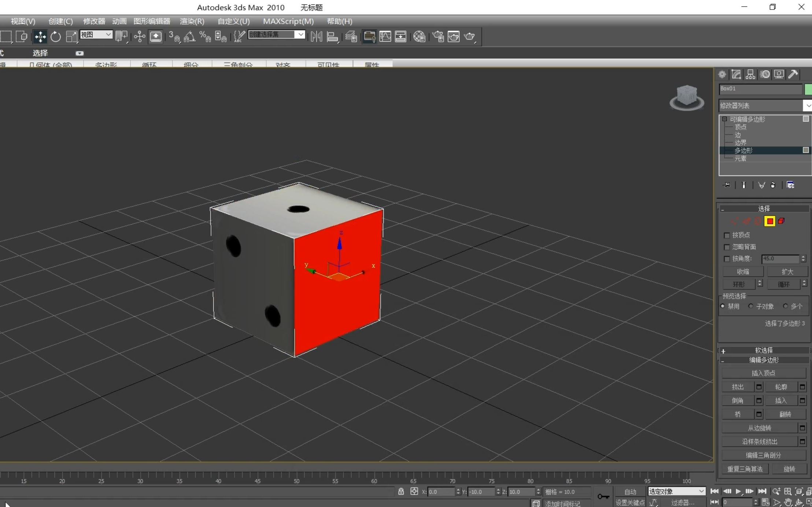Click the Box01 object name field
812x507 pixels.
[x=760, y=89]
